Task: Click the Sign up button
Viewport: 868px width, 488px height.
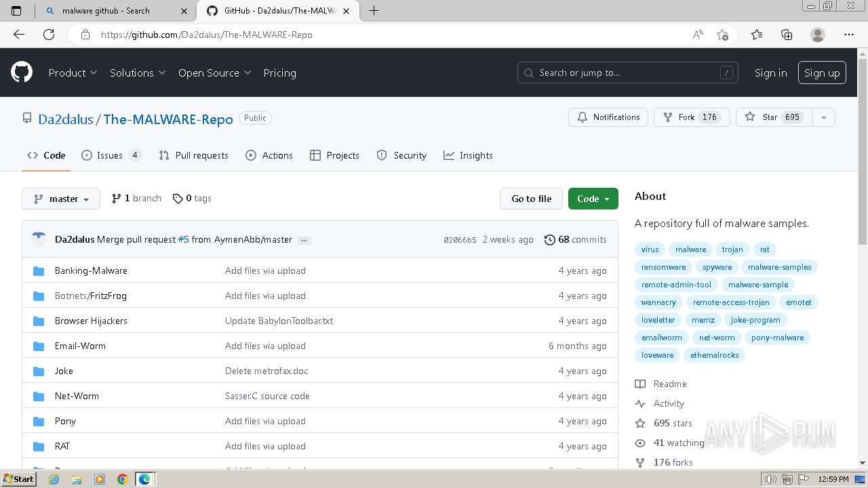Action: click(822, 73)
